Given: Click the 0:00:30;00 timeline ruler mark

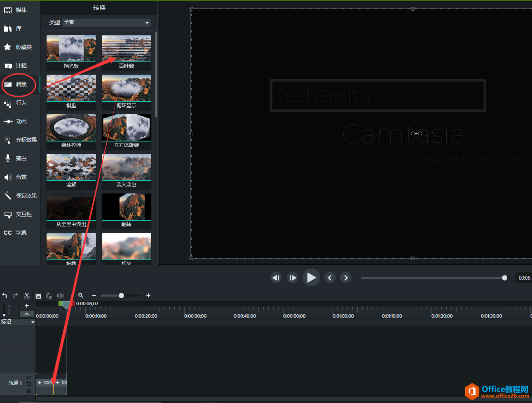Looking at the screenshot, I should [x=195, y=316].
